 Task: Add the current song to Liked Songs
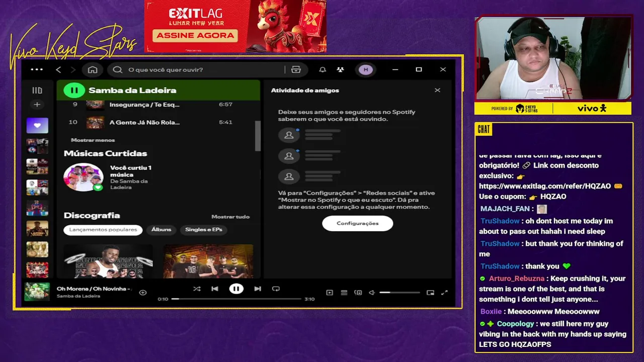click(x=143, y=292)
